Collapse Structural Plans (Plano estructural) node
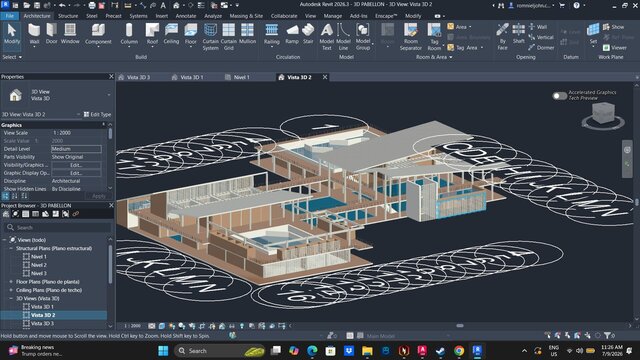This screenshot has width=640, height=360. click(11, 248)
